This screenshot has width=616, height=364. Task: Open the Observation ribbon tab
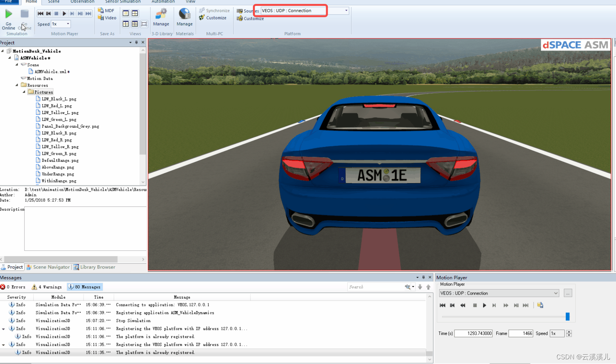click(x=82, y=2)
